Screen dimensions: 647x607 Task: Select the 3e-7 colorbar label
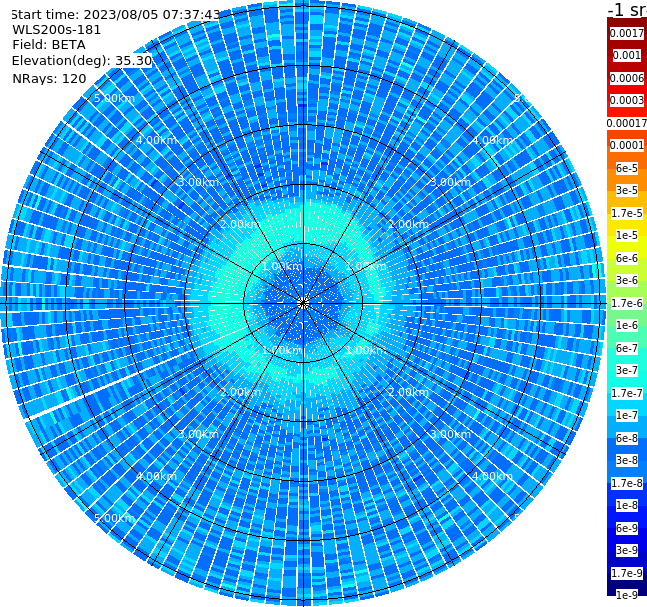click(627, 370)
